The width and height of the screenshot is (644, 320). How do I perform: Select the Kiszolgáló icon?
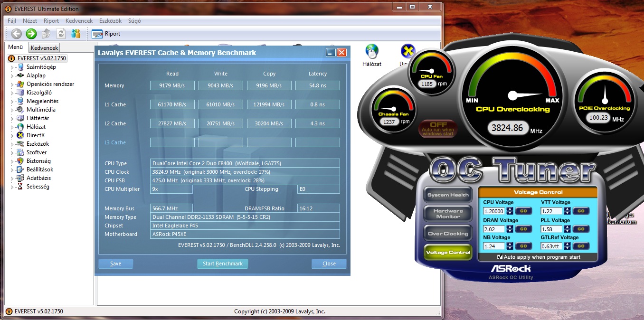[20, 93]
